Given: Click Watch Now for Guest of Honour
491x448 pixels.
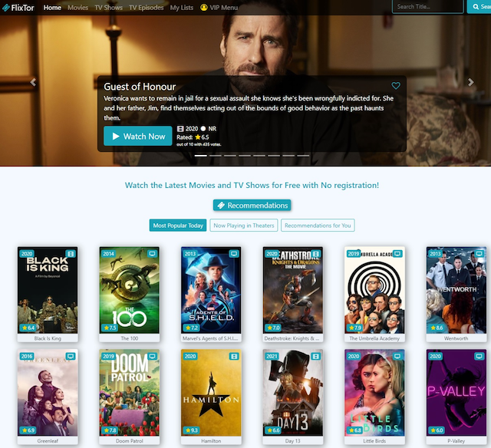Looking at the screenshot, I should point(138,136).
